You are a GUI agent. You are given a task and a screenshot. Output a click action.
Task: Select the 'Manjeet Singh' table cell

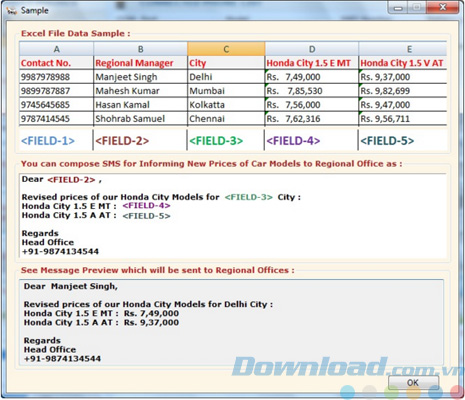[141, 77]
